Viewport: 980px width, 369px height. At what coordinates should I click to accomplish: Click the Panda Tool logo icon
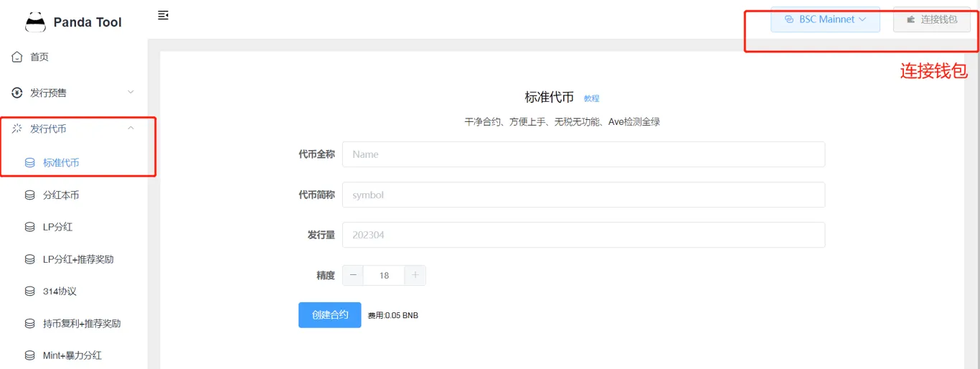(x=35, y=22)
